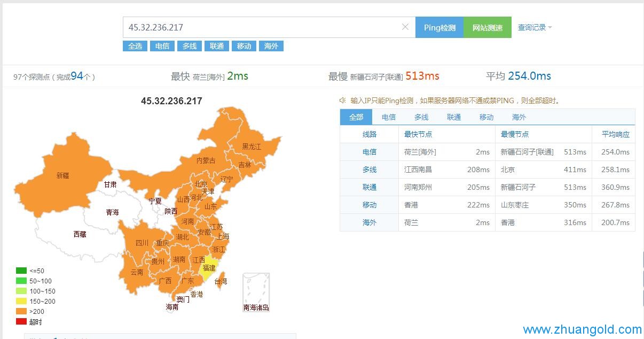Enable the 全选 filter option
Screen dimensions: 644x339
[x=135, y=46]
